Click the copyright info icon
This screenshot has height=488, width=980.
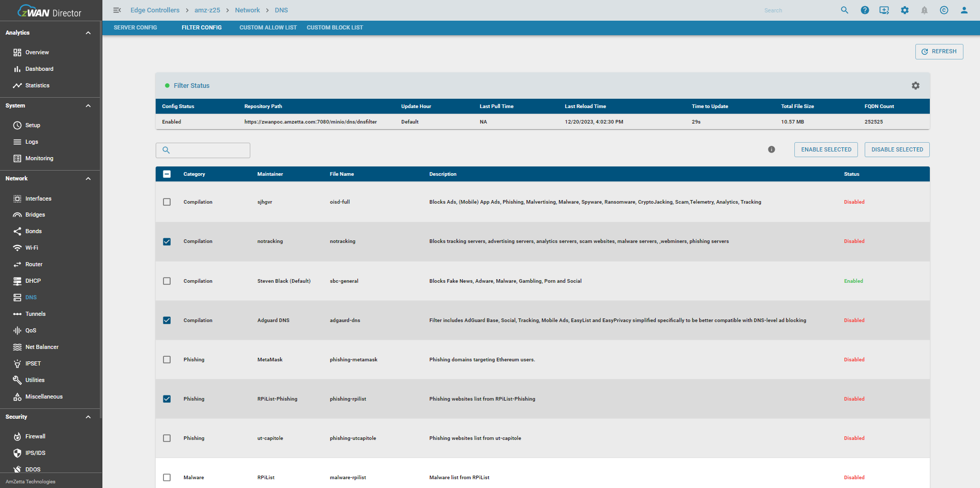coord(944,10)
